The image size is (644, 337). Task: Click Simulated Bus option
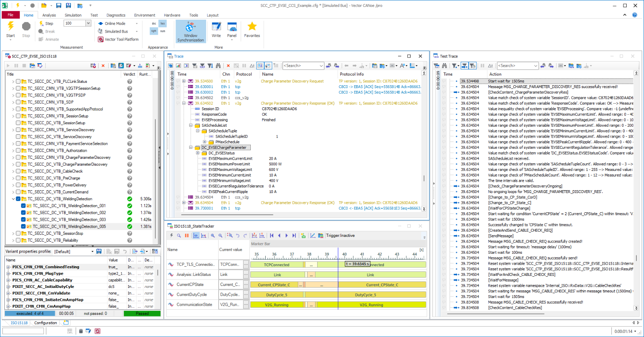pos(116,31)
